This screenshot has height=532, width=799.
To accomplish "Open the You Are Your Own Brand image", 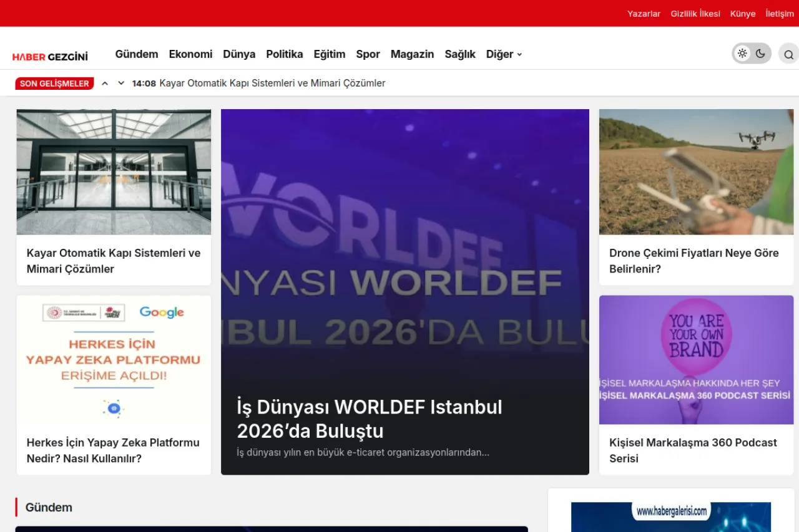I will tap(696, 360).
